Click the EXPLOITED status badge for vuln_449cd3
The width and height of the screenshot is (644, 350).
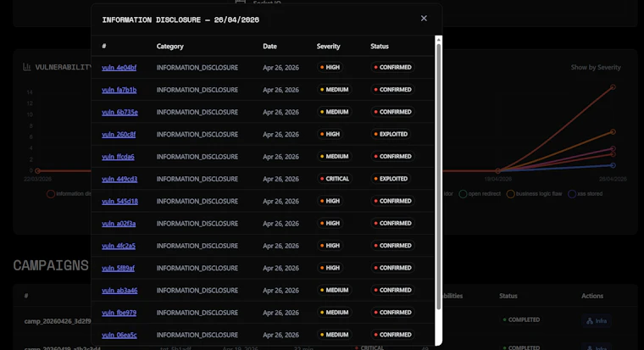[x=391, y=179]
